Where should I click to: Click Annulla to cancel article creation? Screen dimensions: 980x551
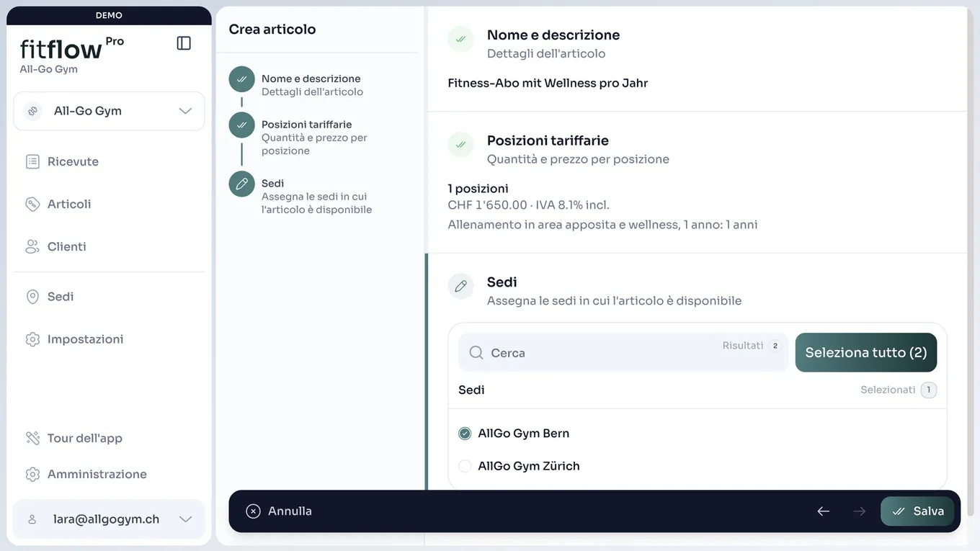click(x=279, y=511)
